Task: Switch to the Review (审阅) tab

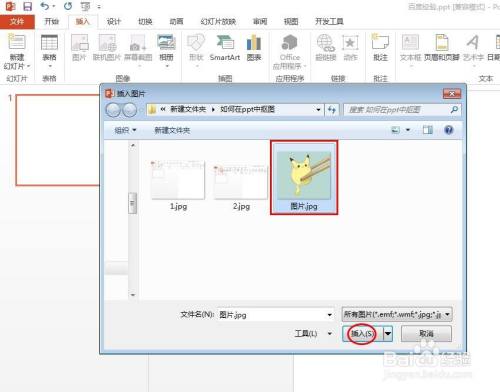Action: 260,22
